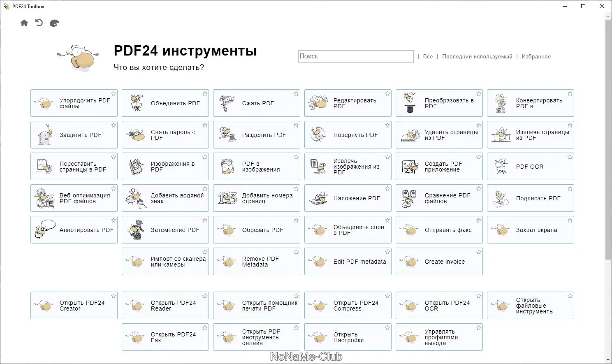Screen dimensions: 612x364
Task: Toggle the favorite star on Обрезать PDF
Action: (x=296, y=220)
